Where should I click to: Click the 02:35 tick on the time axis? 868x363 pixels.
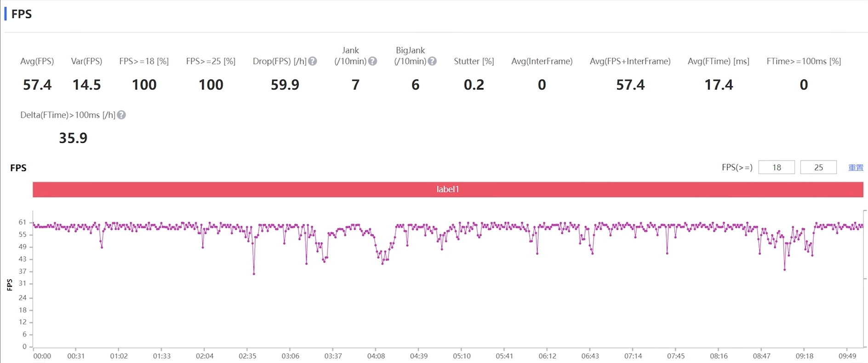click(247, 356)
